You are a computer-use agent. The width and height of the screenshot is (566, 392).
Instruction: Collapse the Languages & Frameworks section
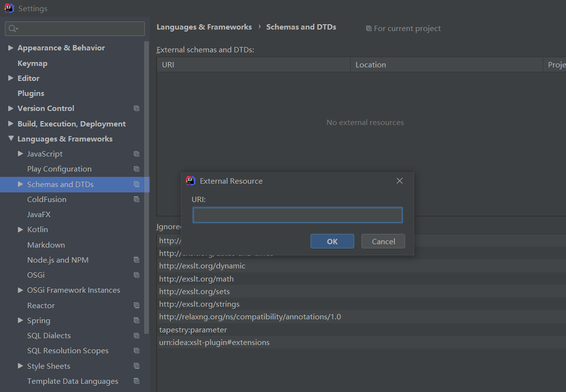click(x=11, y=139)
